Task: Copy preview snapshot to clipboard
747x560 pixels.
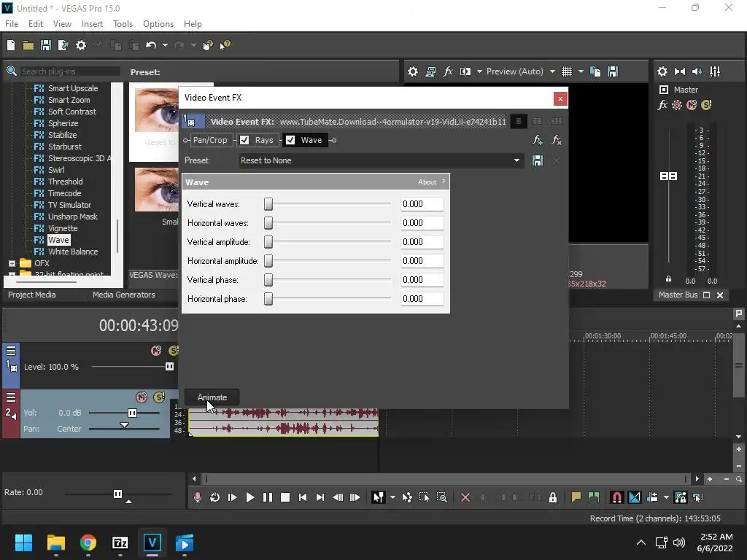Action: pos(595,71)
